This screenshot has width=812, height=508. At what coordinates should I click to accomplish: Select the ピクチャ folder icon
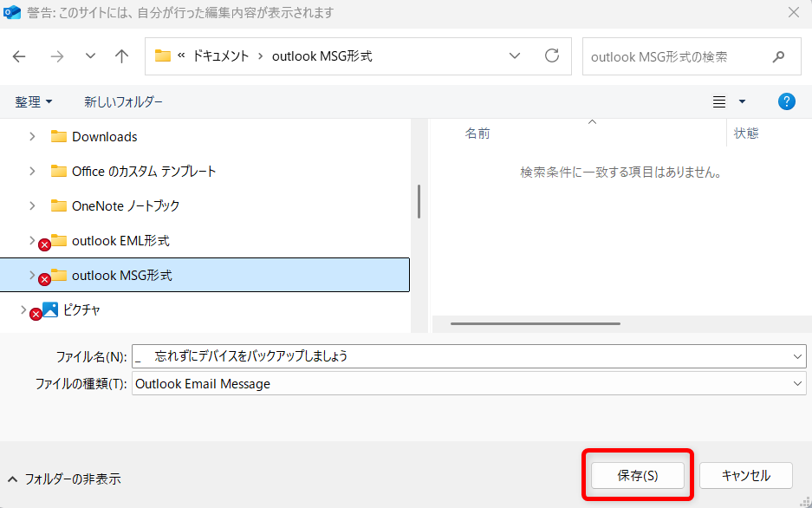pyautogui.click(x=50, y=309)
